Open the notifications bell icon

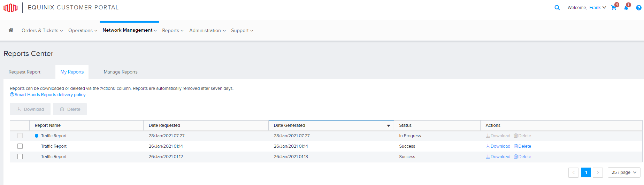(x=626, y=8)
